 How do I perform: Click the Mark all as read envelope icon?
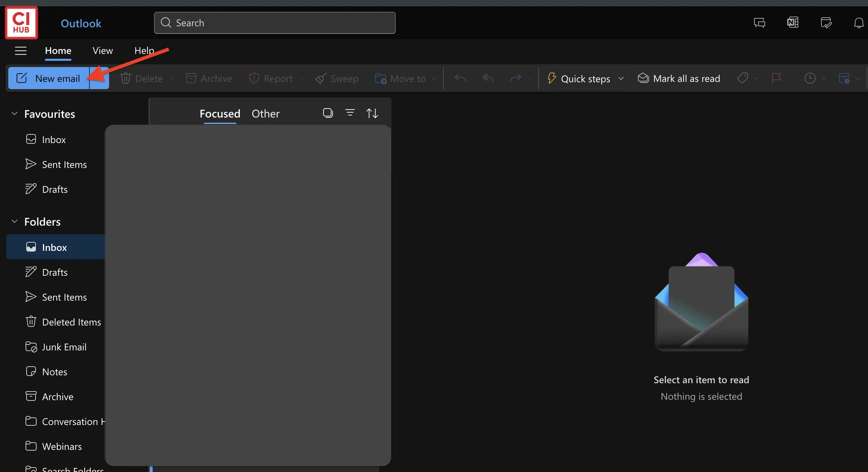pos(643,78)
